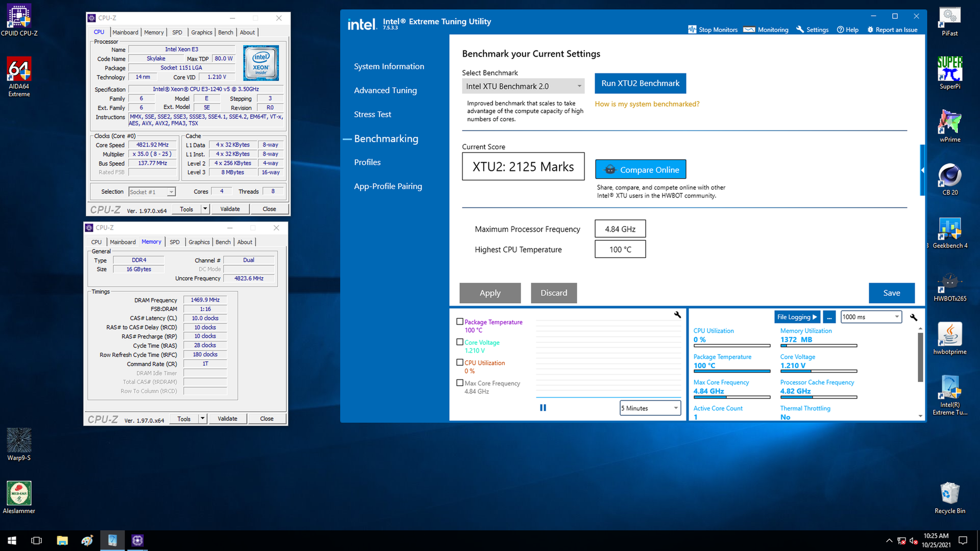Click graph panel wrench settings icon
The width and height of the screenshot is (980, 551).
coord(677,315)
